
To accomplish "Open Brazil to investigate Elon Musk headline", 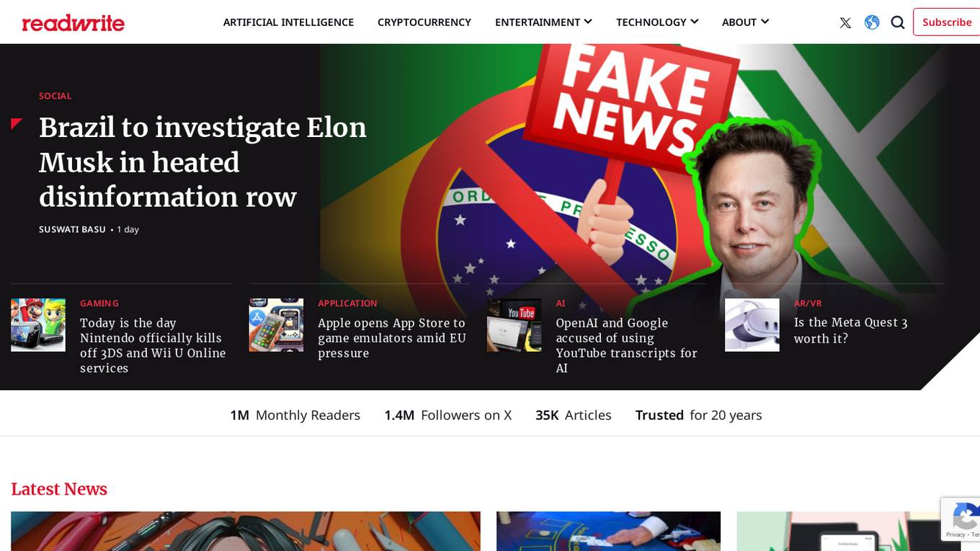I will 202,162.
